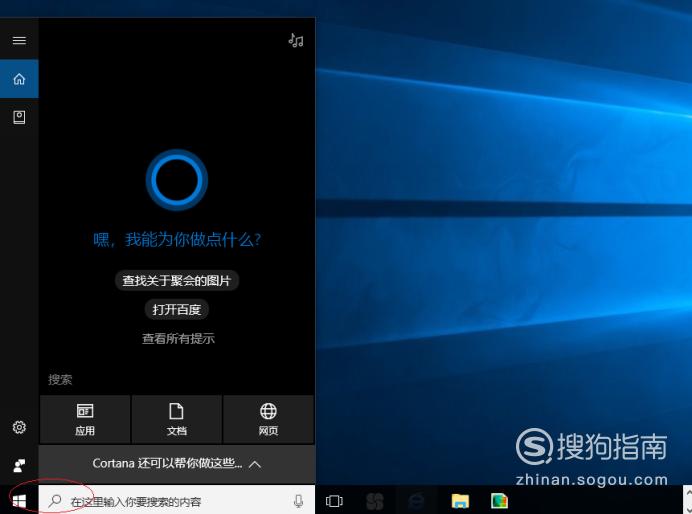Click the 查找关于聚会的图片 suggestion
Image resolution: width=692 pixels, height=514 pixels.
[177, 281]
